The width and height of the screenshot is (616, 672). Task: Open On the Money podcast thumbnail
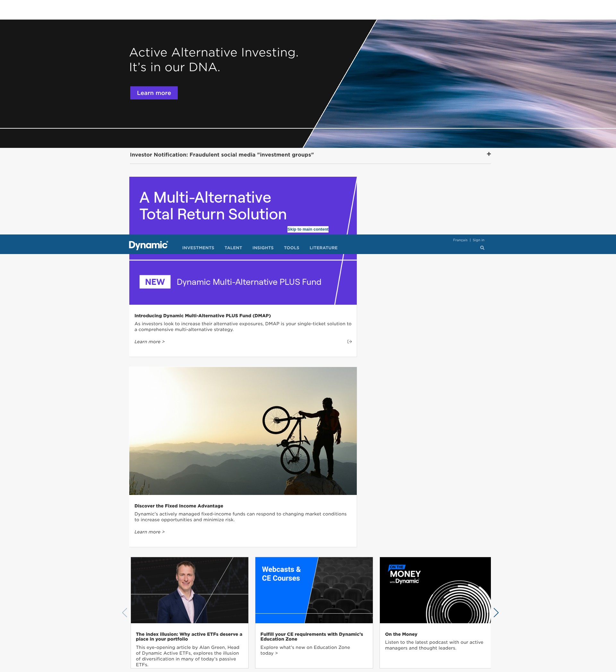pyautogui.click(x=435, y=590)
